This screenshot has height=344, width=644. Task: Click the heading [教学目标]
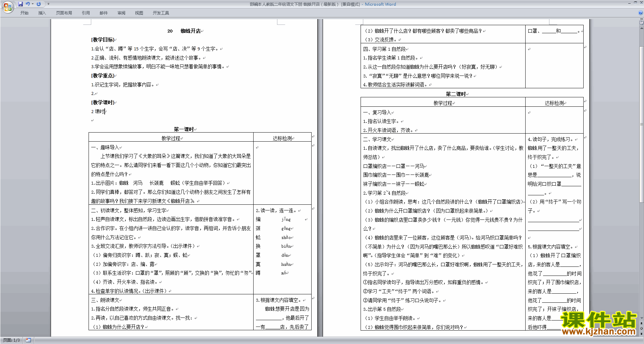[x=103, y=40]
